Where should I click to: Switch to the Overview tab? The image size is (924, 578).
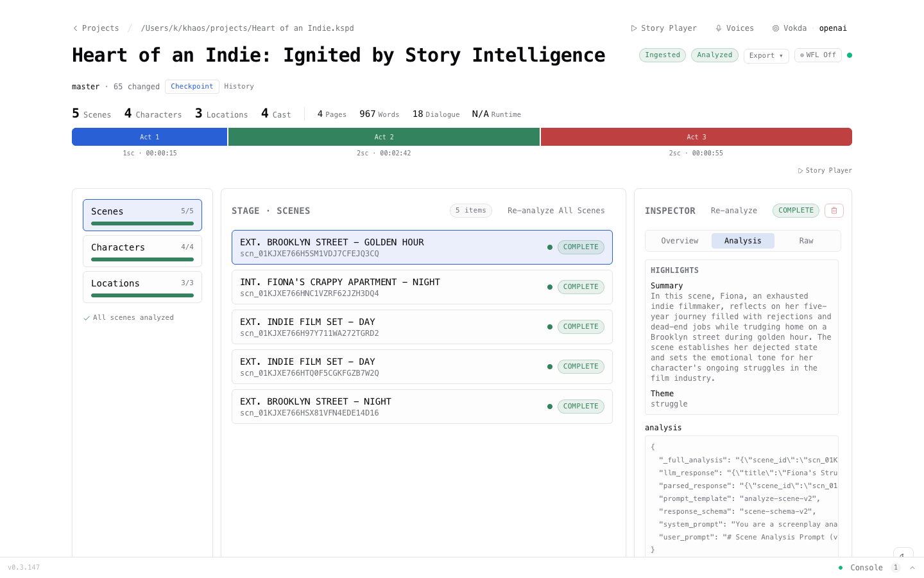[x=680, y=240]
